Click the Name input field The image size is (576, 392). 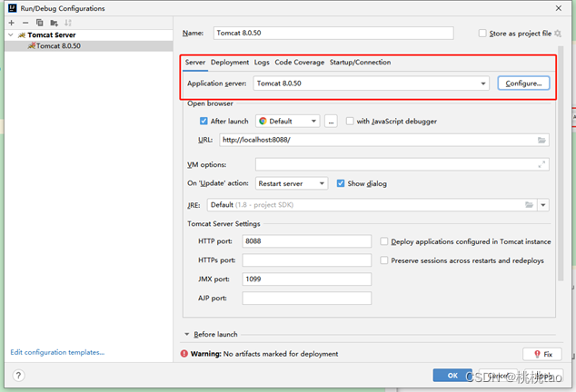coord(333,33)
